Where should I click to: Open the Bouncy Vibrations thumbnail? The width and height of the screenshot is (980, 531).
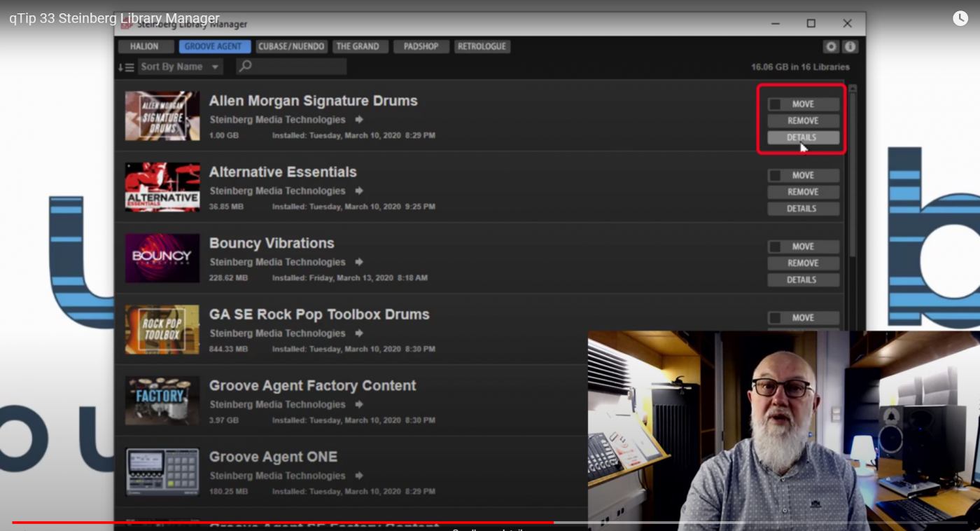pyautogui.click(x=162, y=258)
